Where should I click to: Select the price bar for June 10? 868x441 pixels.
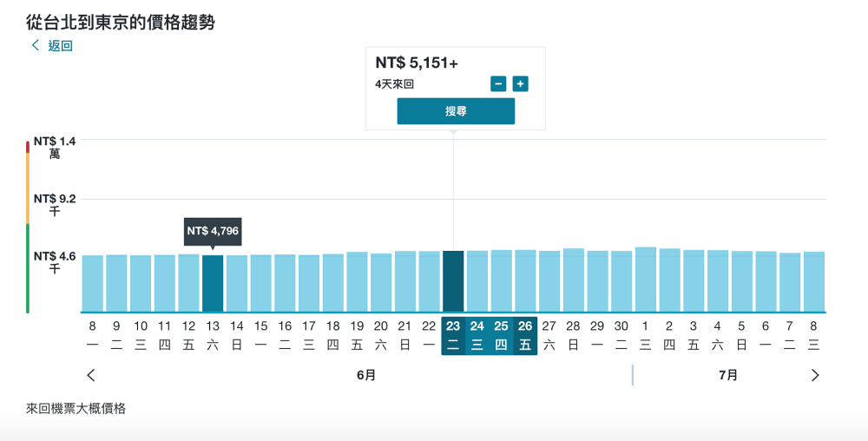[x=141, y=284]
